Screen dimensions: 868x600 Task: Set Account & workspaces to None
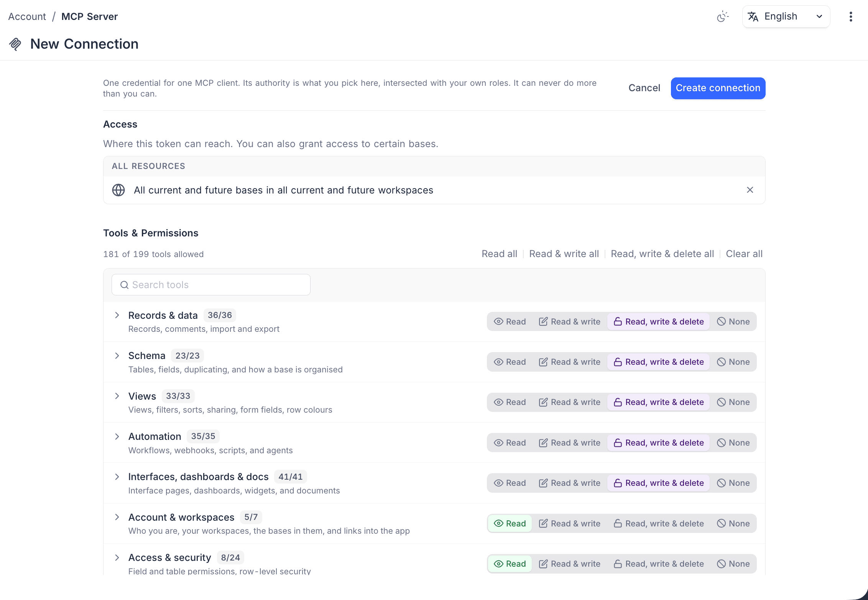(x=733, y=523)
